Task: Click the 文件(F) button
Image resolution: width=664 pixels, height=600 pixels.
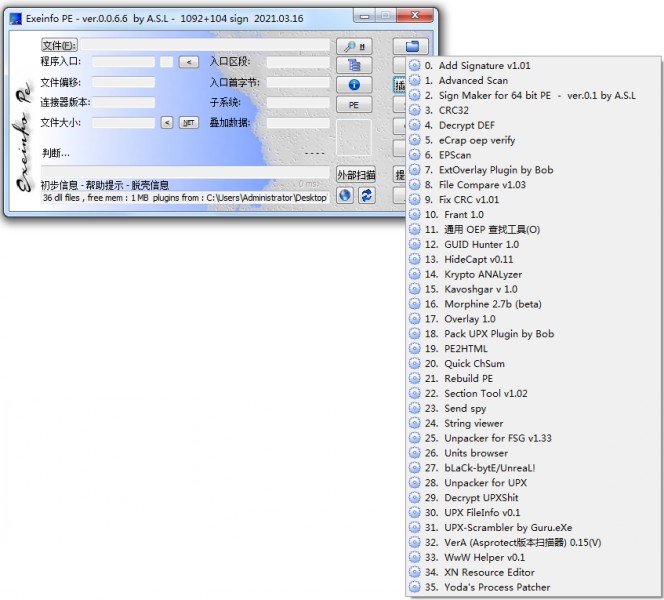Action: click(x=58, y=45)
